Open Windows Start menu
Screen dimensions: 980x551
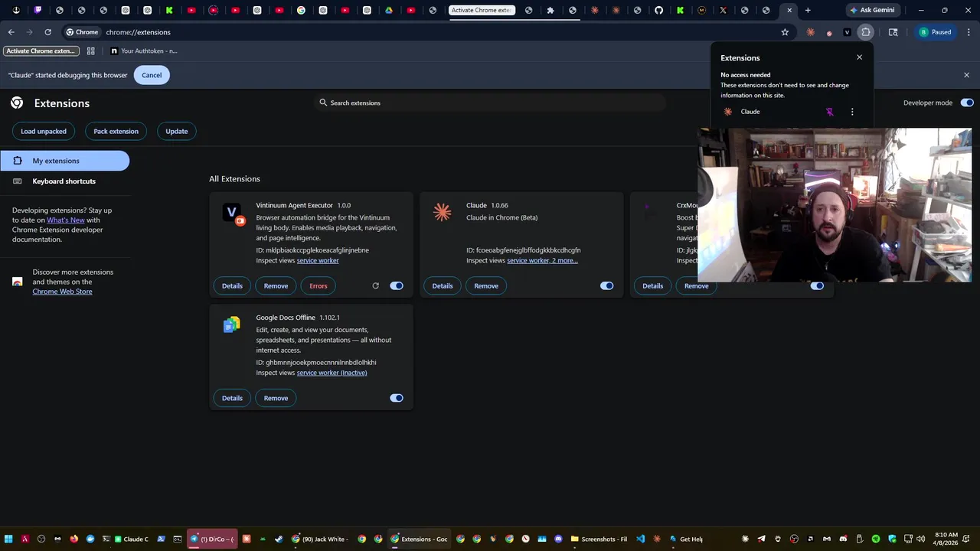tap(9, 539)
